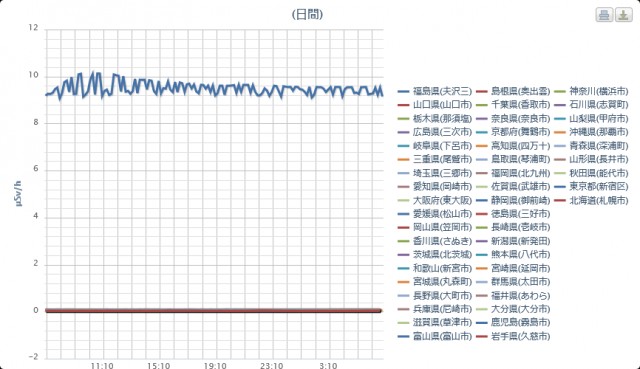Click the print chart icon

[x=604, y=15]
